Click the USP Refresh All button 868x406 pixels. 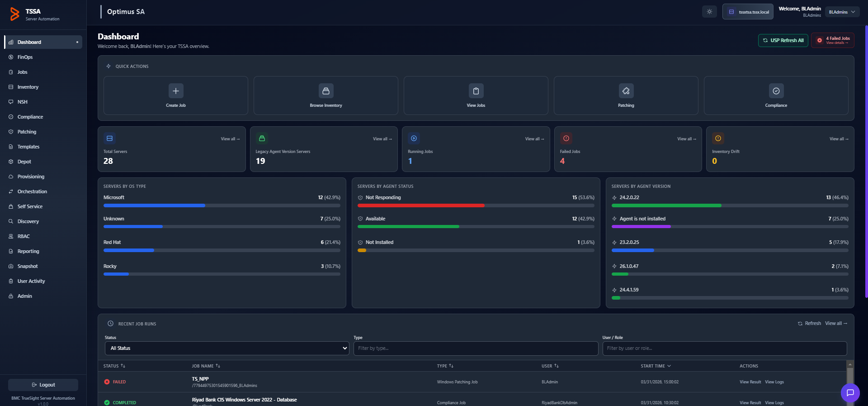coord(783,40)
